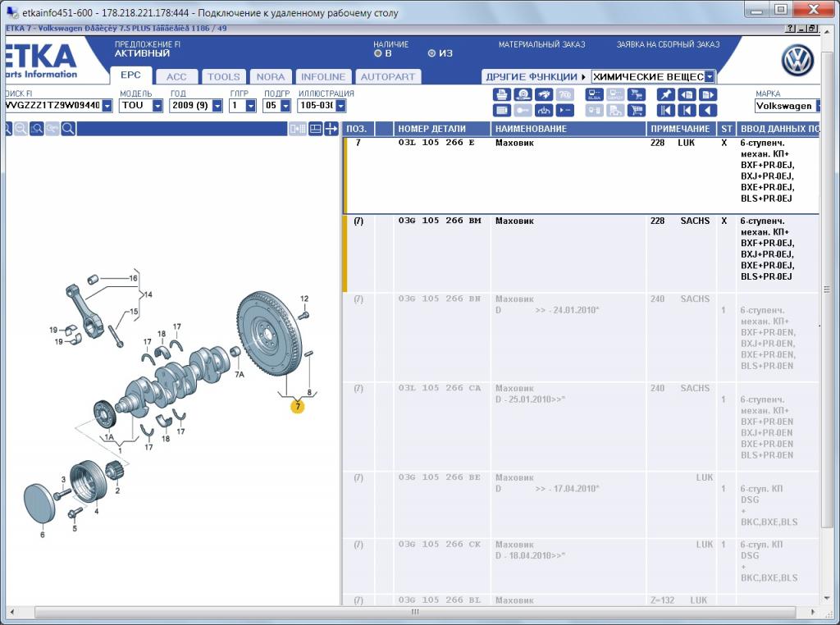The width and height of the screenshot is (840, 625).
Task: Select the 'В' availability radio button
Action: pyautogui.click(x=377, y=53)
